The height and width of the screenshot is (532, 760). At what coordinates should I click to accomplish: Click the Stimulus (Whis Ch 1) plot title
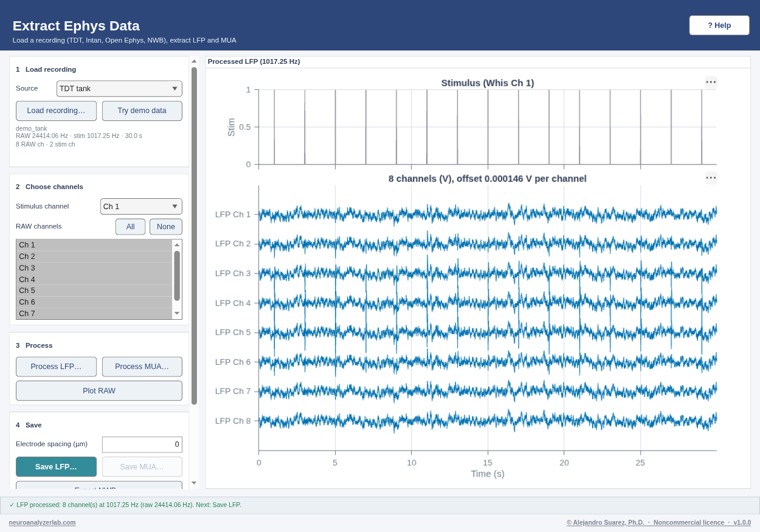(x=488, y=83)
